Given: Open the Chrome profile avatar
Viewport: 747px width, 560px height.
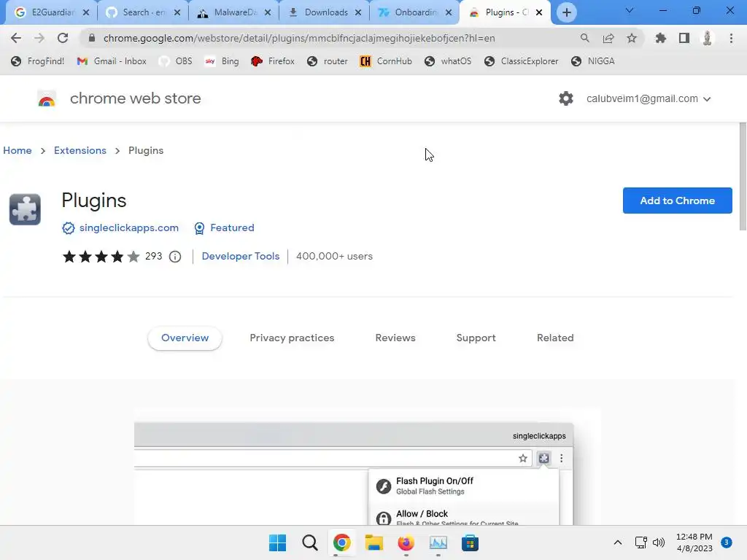Looking at the screenshot, I should [708, 38].
